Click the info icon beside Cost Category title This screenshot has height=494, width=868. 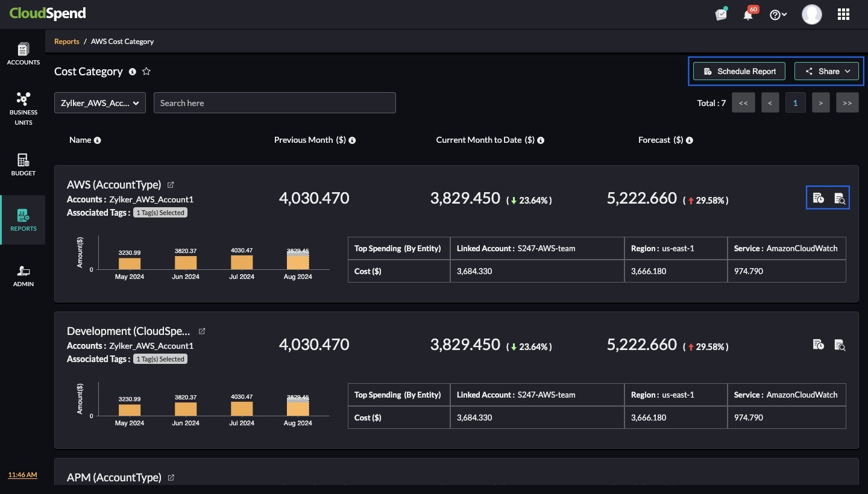133,72
